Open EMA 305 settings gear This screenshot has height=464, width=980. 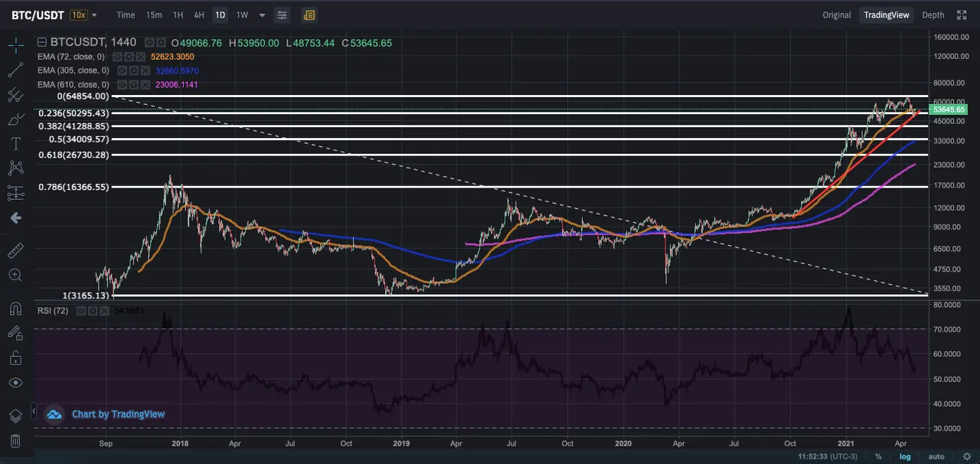point(133,70)
